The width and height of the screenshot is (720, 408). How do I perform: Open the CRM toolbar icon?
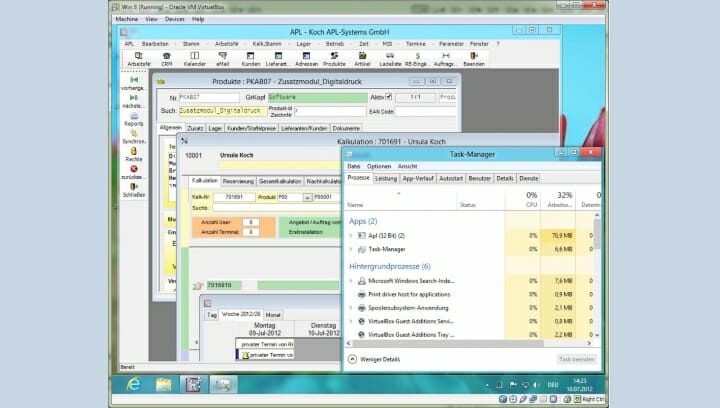click(167, 59)
